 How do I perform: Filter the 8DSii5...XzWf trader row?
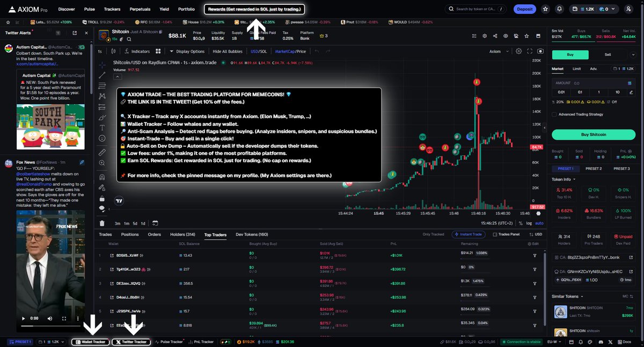pos(535,255)
